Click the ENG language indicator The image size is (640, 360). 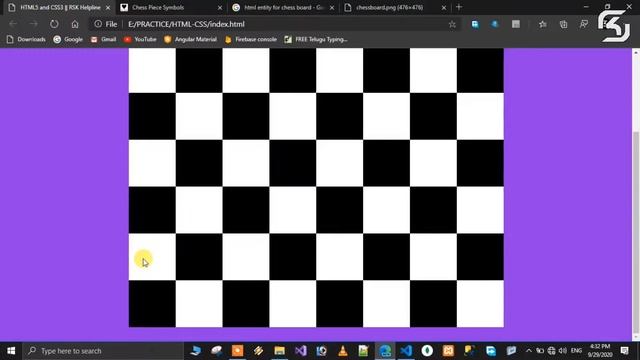(576, 351)
